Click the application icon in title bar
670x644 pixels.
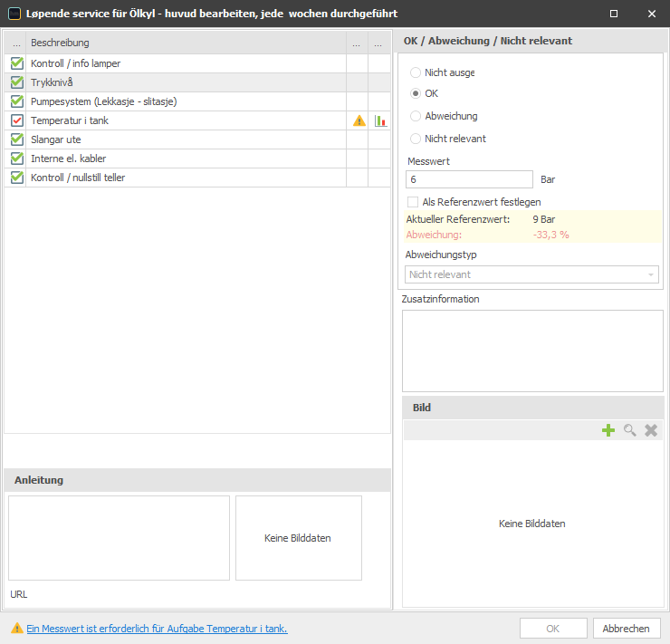pos(14,14)
